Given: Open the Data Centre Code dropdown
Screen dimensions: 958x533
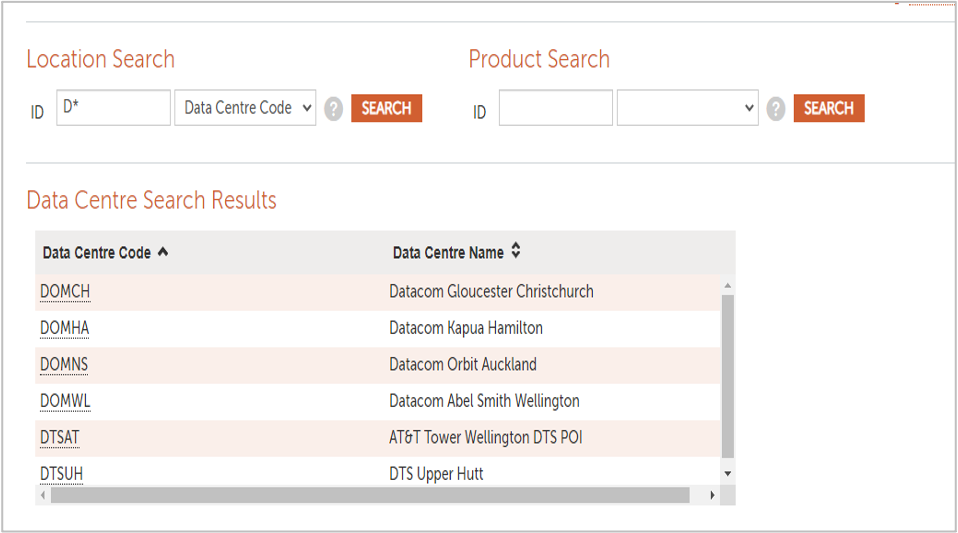Looking at the screenshot, I should point(245,108).
